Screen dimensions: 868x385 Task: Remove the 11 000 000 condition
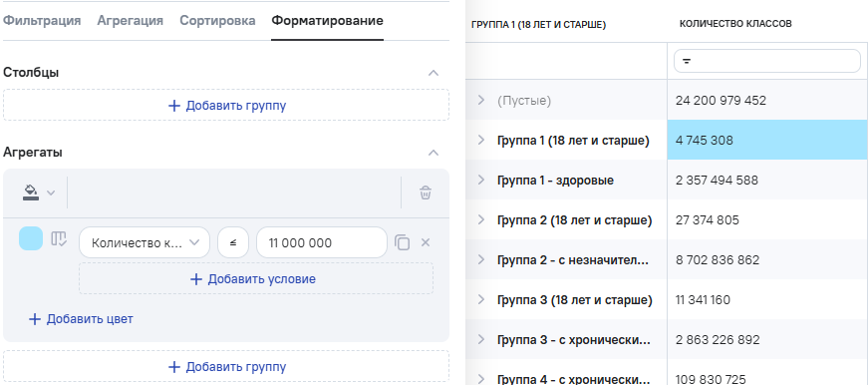pos(426,242)
